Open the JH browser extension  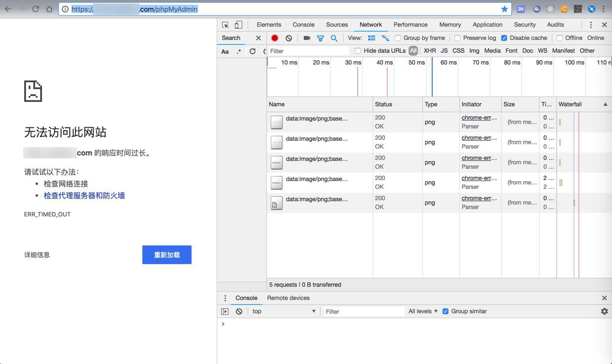[520, 9]
